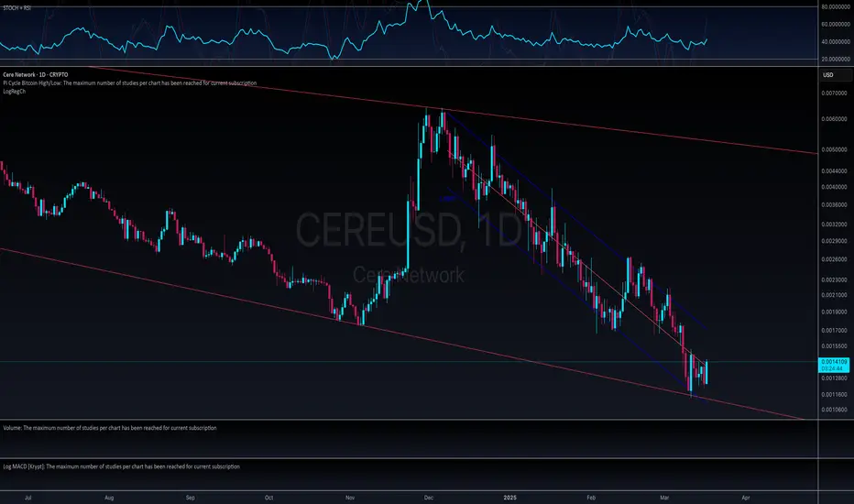This screenshot has height=504, width=854.
Task: Click the 60.0000000 Stoch RSI scale label
Action: pyautogui.click(x=836, y=25)
